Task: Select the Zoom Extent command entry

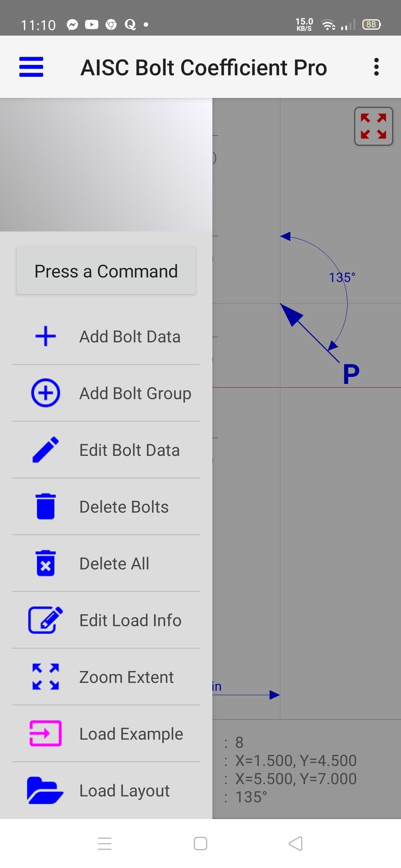Action: click(126, 677)
